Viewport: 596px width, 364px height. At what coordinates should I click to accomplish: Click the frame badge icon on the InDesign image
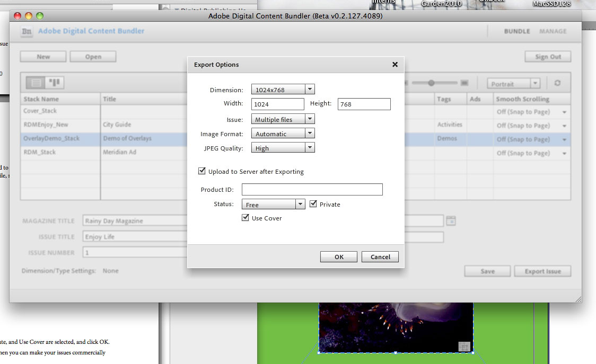pos(464,347)
